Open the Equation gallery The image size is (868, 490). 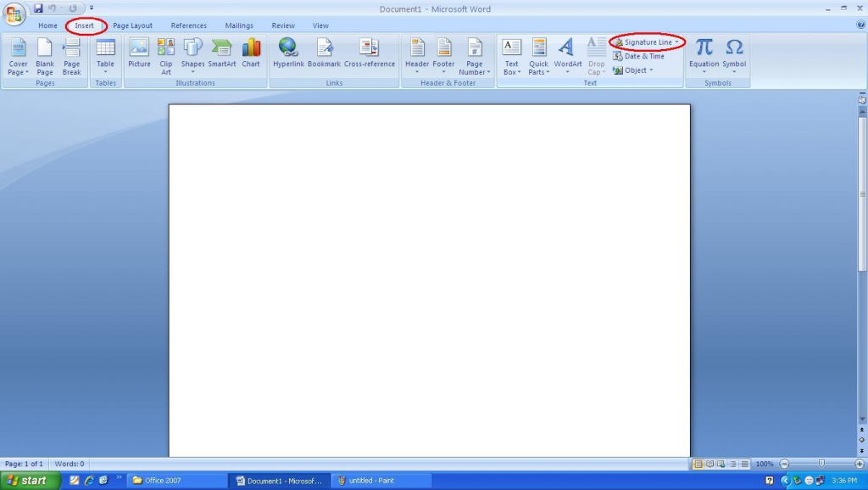tap(704, 57)
